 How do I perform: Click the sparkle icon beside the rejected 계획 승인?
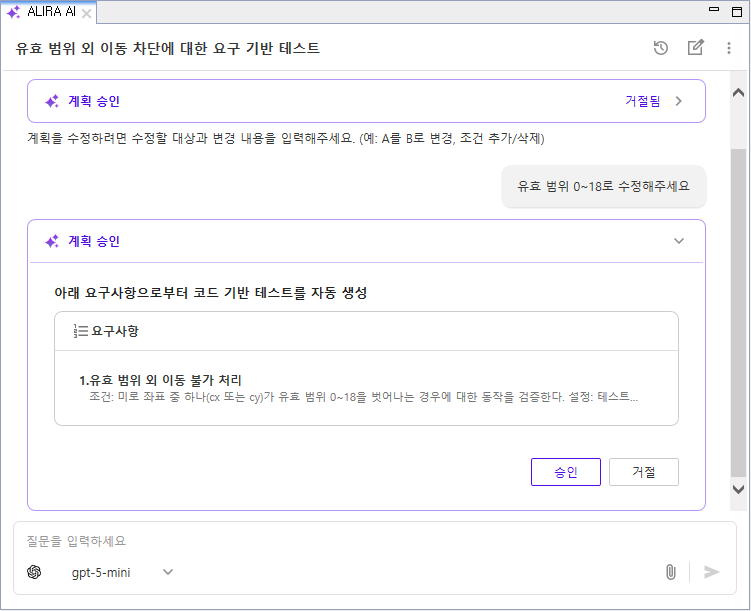coord(52,101)
